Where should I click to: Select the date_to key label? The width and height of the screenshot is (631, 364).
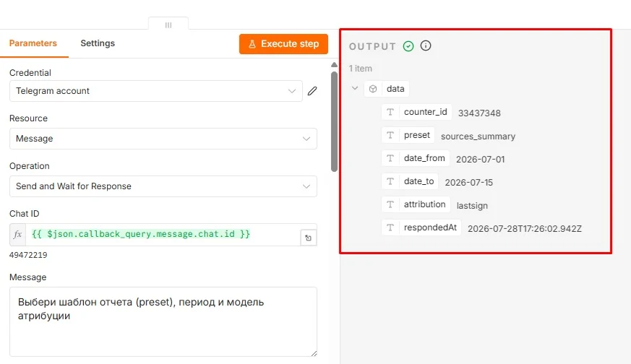418,181
